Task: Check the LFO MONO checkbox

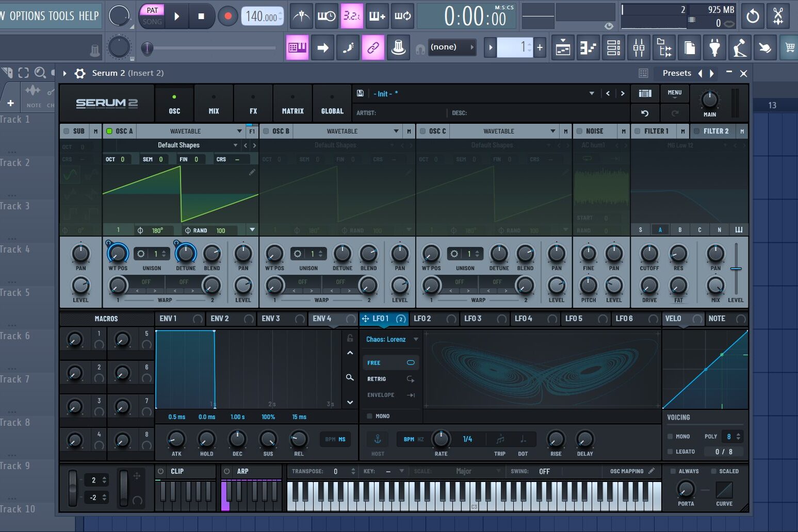Action: point(369,416)
